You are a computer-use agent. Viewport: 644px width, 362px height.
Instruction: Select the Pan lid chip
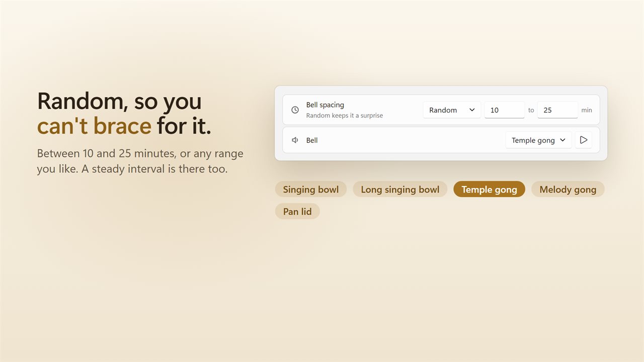[x=297, y=212]
